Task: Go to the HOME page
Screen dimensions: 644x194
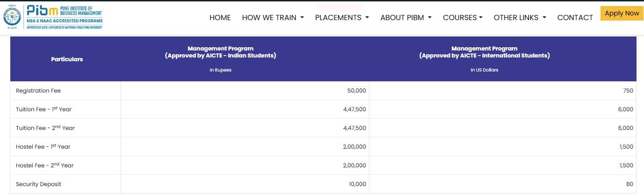Action: click(220, 17)
